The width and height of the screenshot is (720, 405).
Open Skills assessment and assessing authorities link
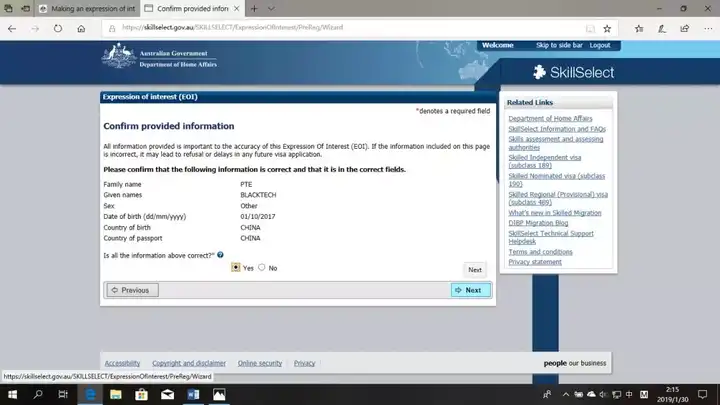pos(556,143)
